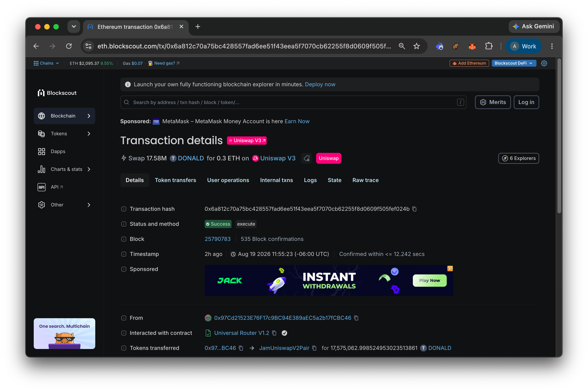This screenshot has width=588, height=391.
Task: Click the tag icon next to Uniswap V3
Action: coord(307,158)
